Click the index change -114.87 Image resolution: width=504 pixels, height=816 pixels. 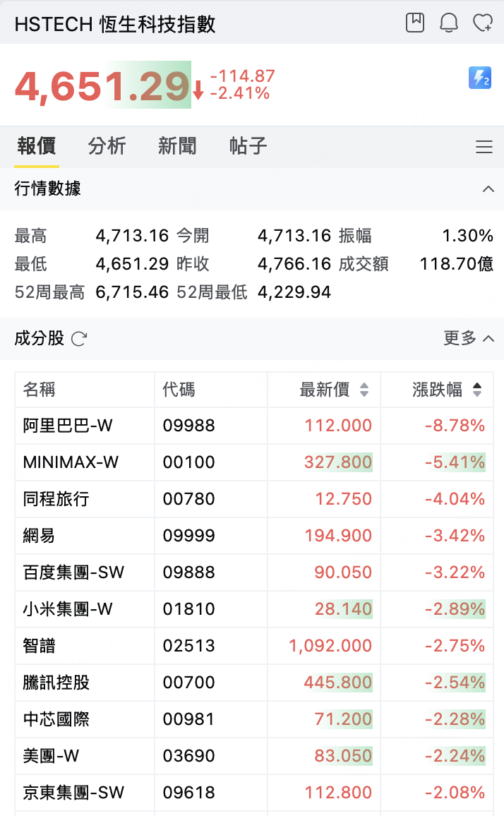pos(243,76)
